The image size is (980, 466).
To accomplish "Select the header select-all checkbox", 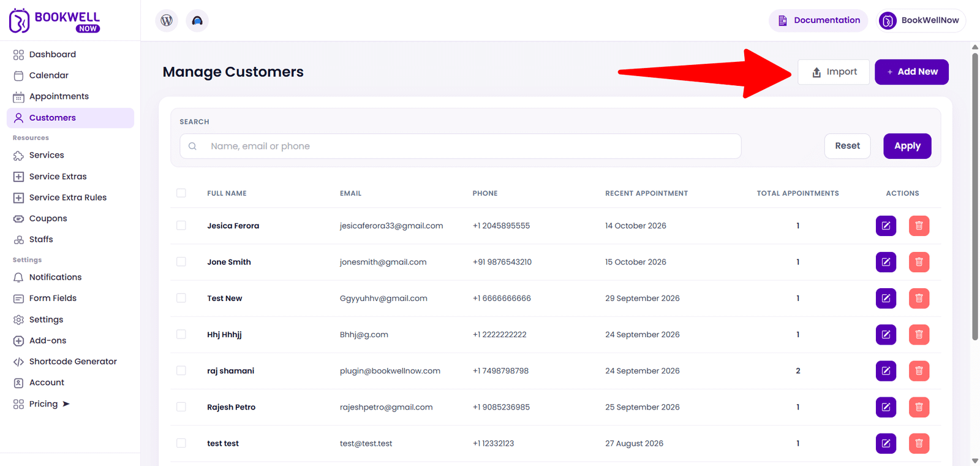I will tap(181, 193).
